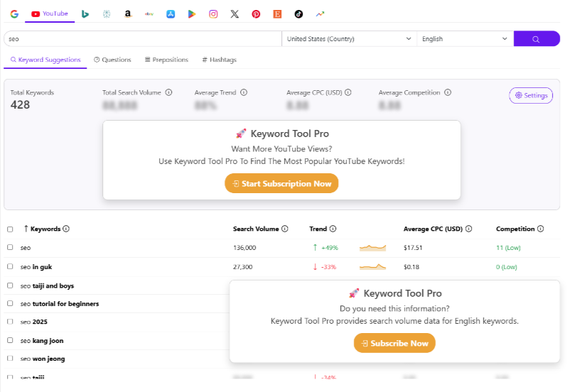The width and height of the screenshot is (572, 392).
Task: Click the $17.51 CPC value
Action: coord(413,248)
